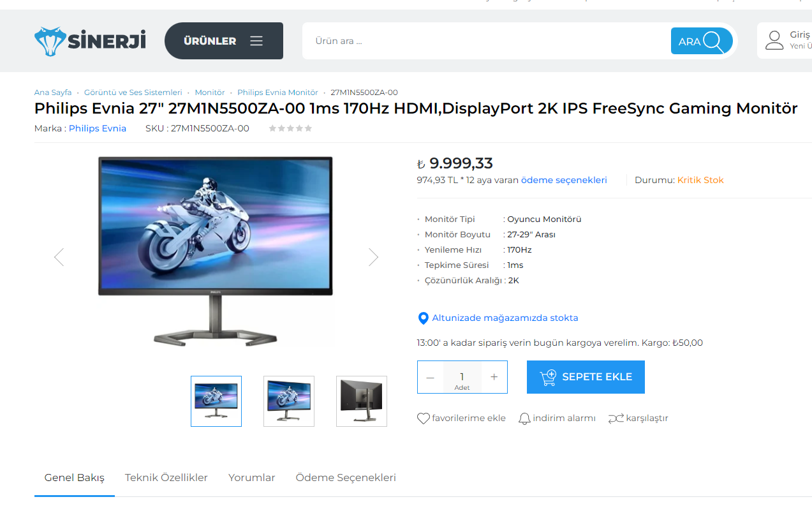The height and width of the screenshot is (527, 812).
Task: Click the user account Giriş icon
Action: pyautogui.click(x=774, y=40)
